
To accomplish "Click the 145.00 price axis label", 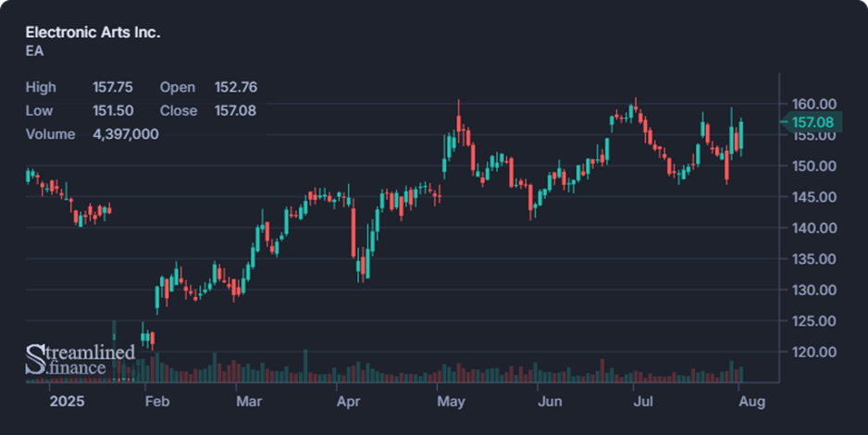I will pyautogui.click(x=813, y=197).
